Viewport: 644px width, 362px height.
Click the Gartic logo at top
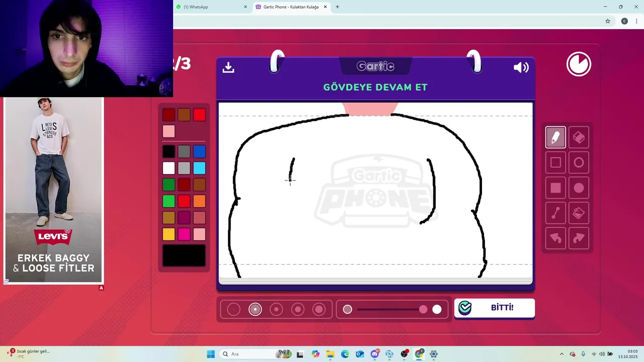coord(375,66)
